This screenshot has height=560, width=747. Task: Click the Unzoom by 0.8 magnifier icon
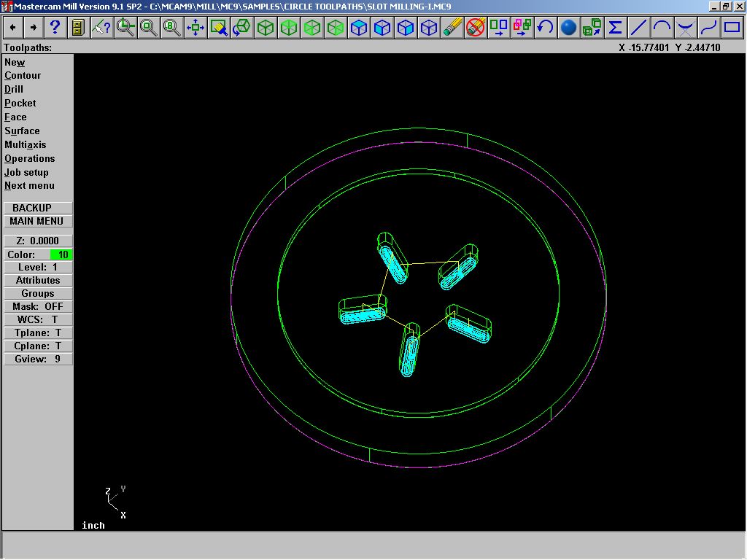pos(172,28)
